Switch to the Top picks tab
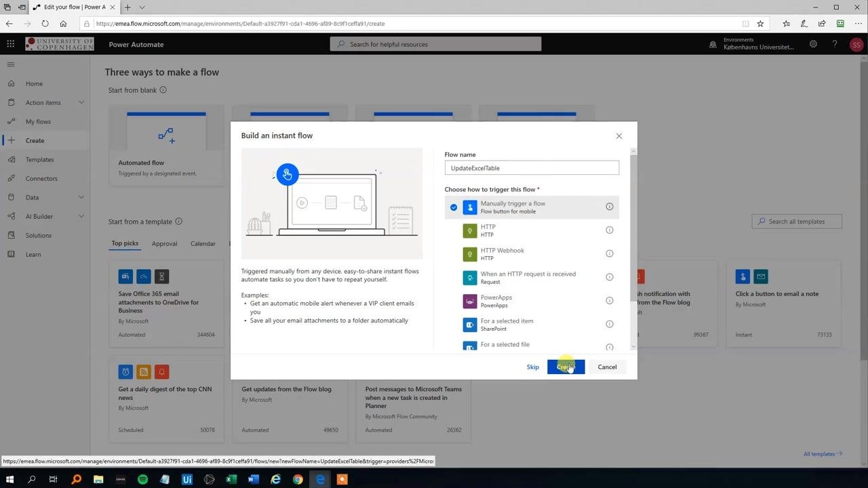868x488 pixels. click(125, 243)
